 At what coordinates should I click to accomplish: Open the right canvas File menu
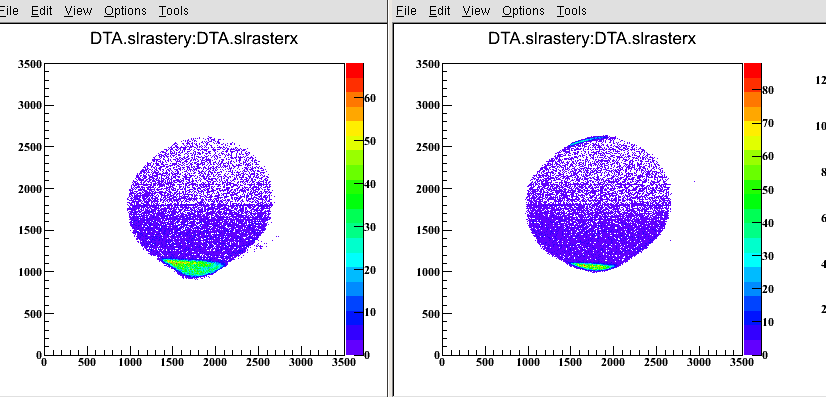point(406,11)
